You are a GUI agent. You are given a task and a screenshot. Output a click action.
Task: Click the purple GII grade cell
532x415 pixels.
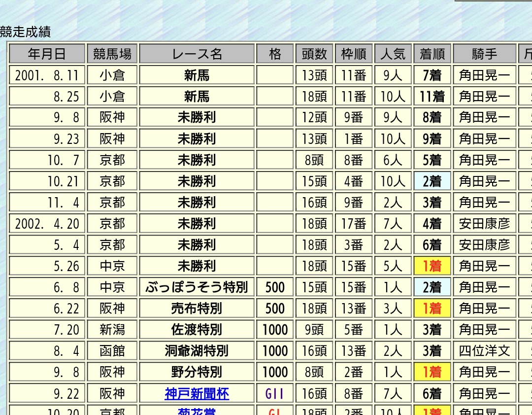tap(275, 394)
